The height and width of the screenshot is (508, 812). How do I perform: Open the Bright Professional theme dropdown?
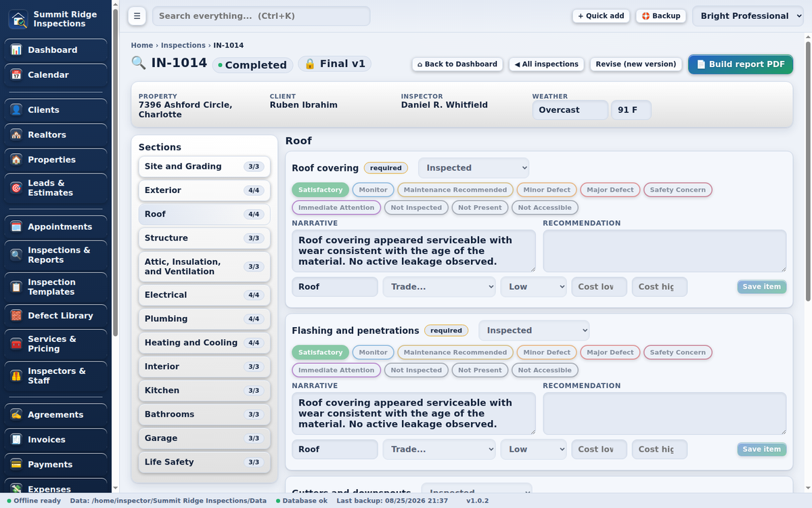point(748,16)
